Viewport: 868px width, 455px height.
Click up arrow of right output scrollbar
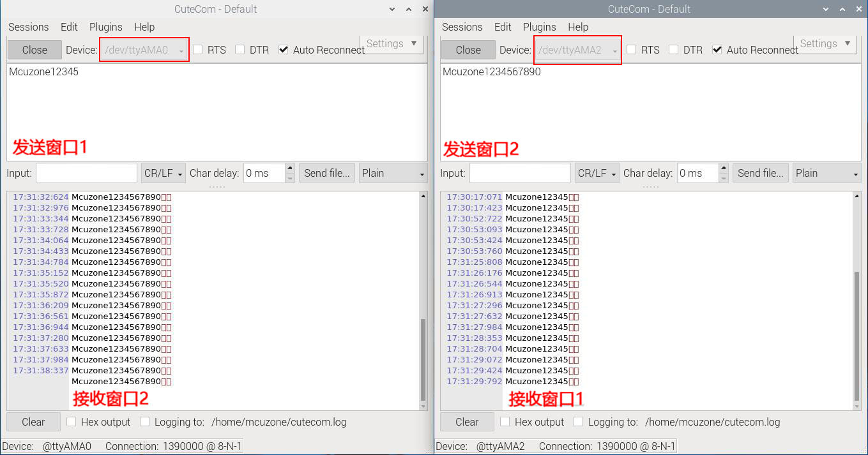pyautogui.click(x=857, y=196)
